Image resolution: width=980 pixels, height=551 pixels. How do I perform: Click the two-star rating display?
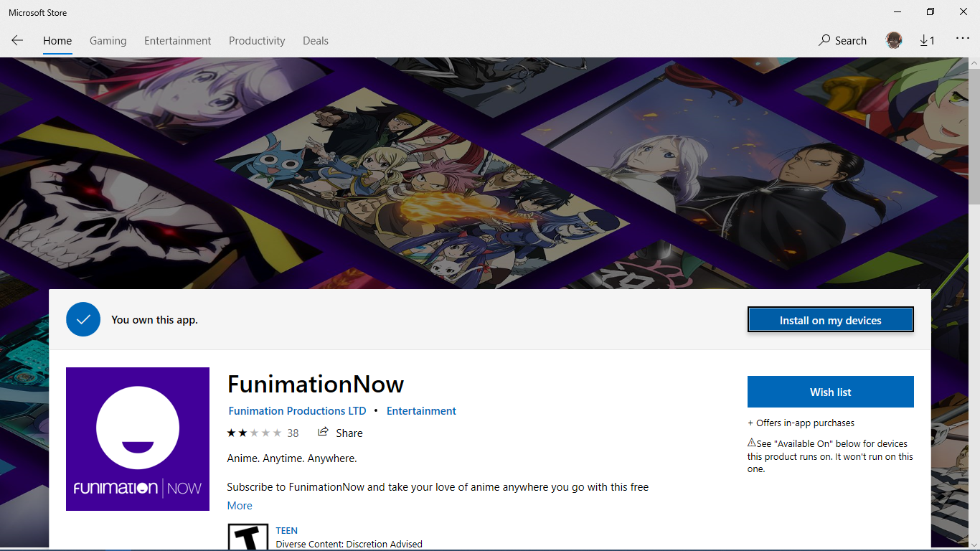point(255,433)
